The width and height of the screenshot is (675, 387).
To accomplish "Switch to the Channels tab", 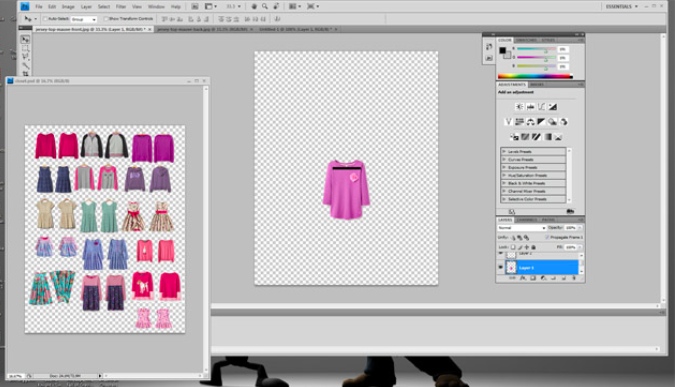I will [526, 220].
